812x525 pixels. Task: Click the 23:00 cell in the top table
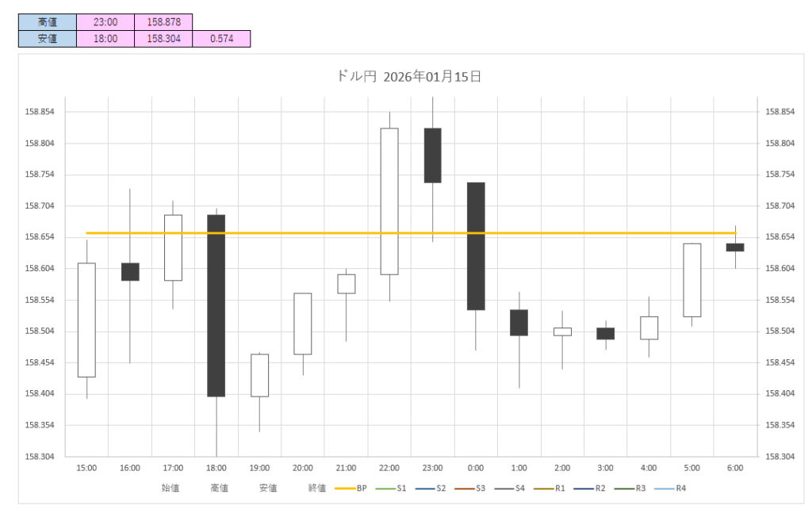(x=105, y=22)
